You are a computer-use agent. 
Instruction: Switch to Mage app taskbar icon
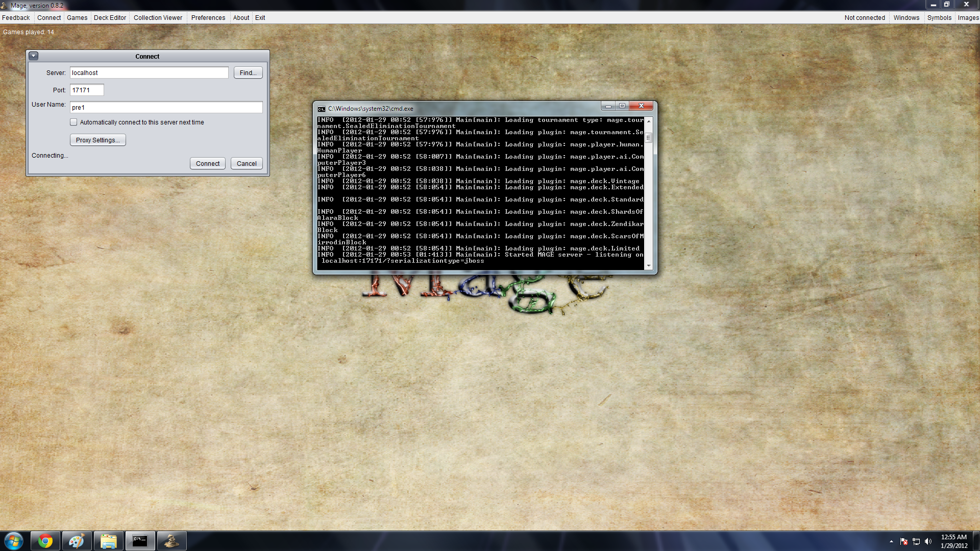(172, 541)
